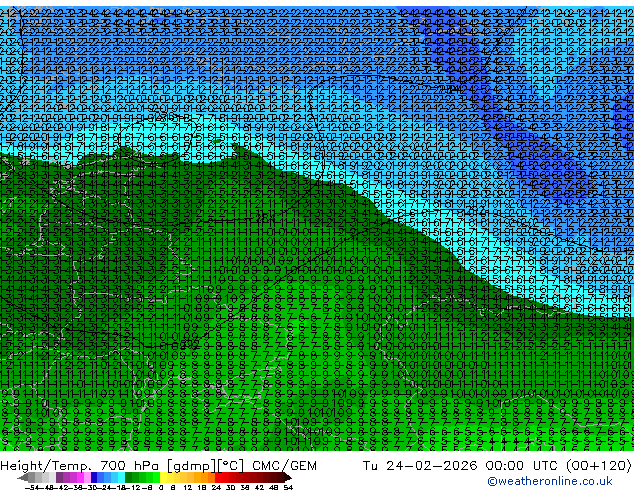Click the gray left arrow of color scale
The height and width of the screenshot is (490, 634).
(23, 477)
